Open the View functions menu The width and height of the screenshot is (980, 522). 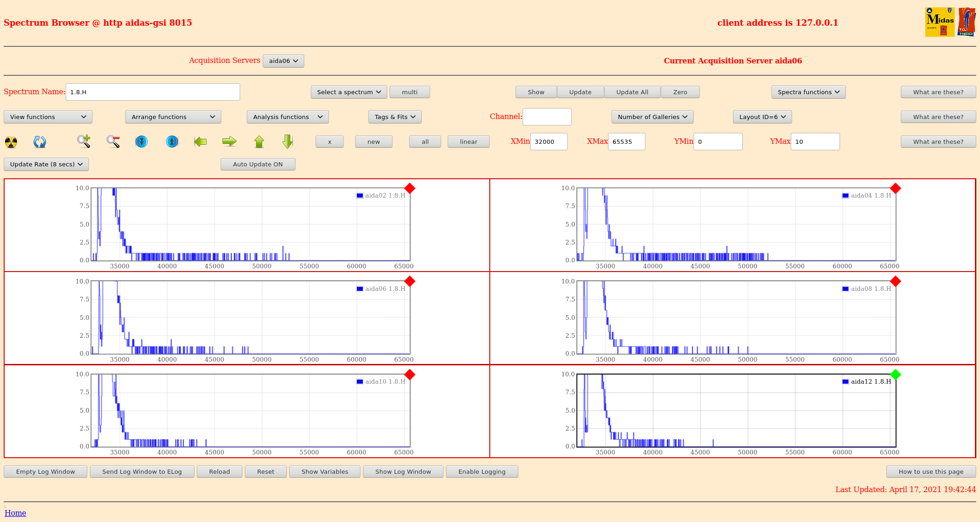coord(48,117)
